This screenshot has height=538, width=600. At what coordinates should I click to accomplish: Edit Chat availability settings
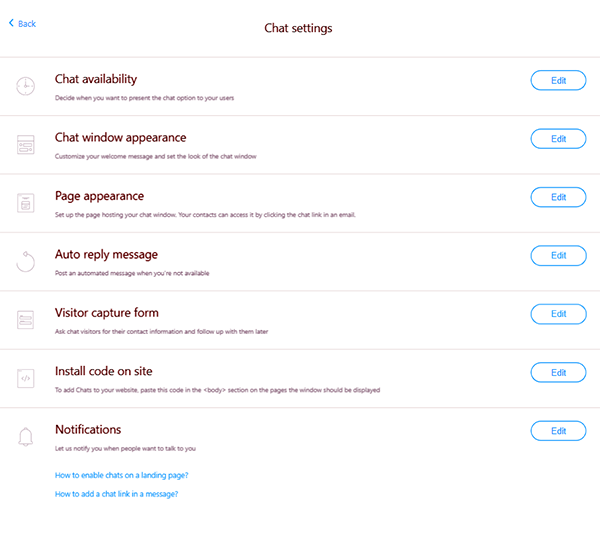pyautogui.click(x=558, y=80)
